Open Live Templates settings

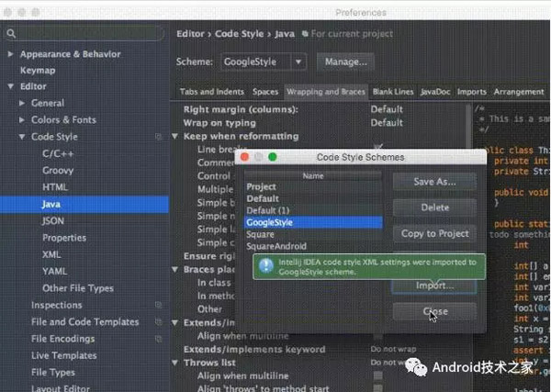click(64, 355)
